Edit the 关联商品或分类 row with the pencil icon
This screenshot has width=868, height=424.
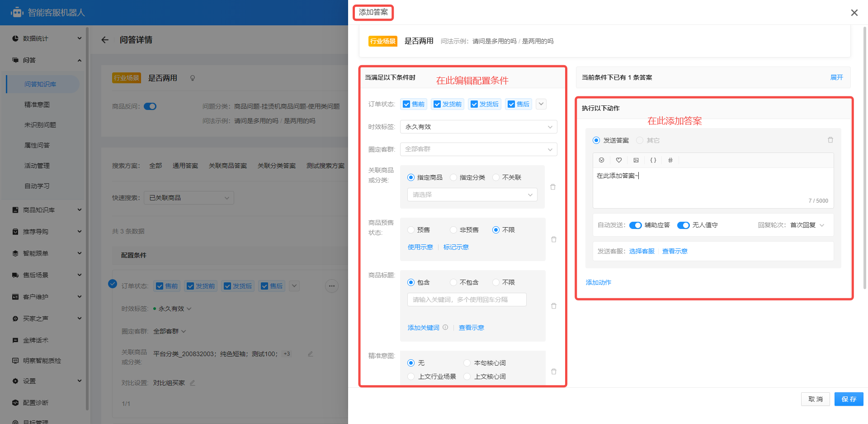[x=311, y=354]
